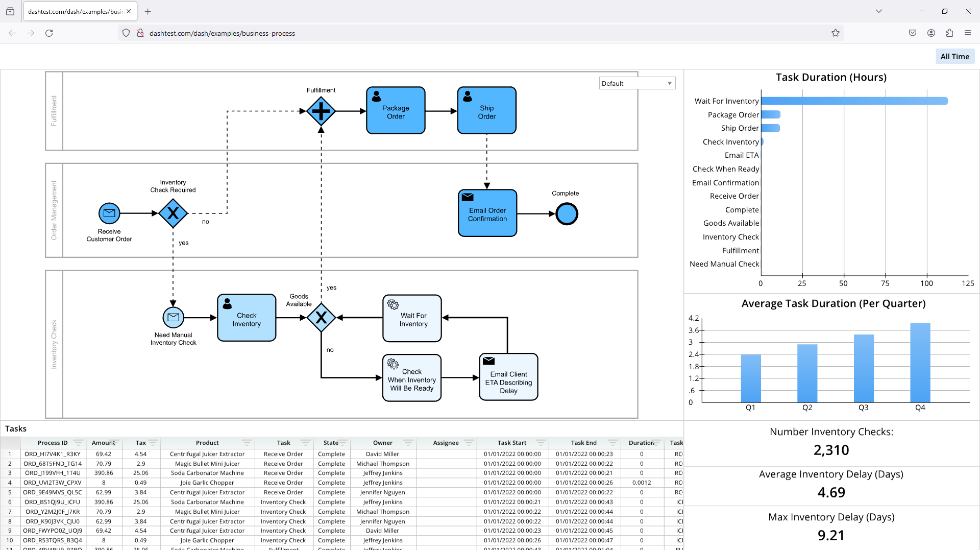
Task: Click the Check When Inventory Will Be Ready task
Action: [412, 378]
